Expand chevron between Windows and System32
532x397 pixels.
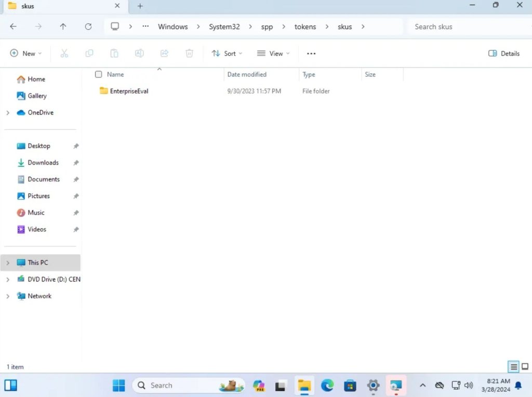coord(198,27)
